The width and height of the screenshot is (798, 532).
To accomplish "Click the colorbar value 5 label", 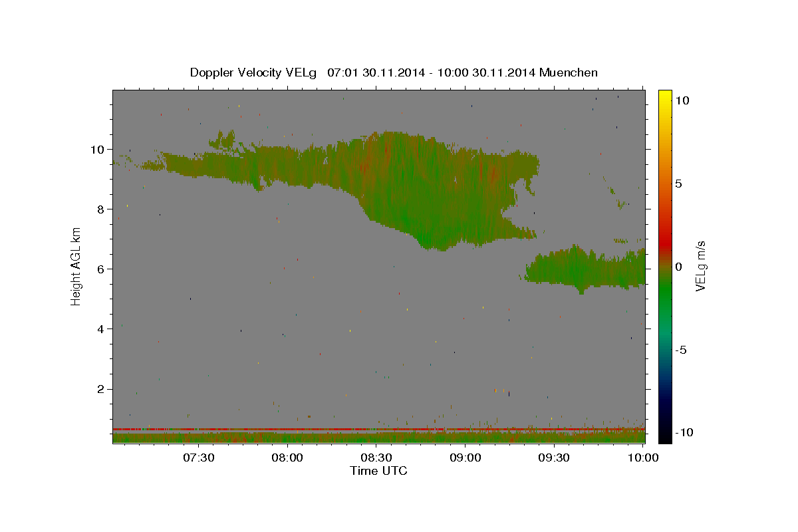I will (679, 184).
